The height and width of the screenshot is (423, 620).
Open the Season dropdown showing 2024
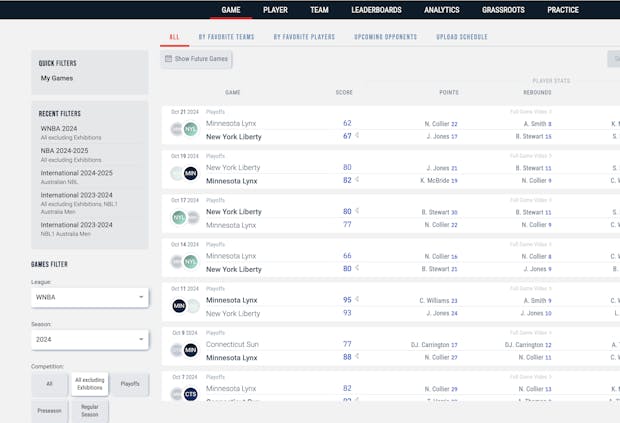point(90,340)
